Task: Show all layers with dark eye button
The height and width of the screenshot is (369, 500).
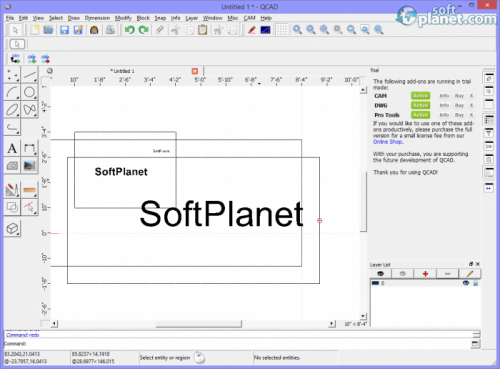Action: [x=380, y=274]
